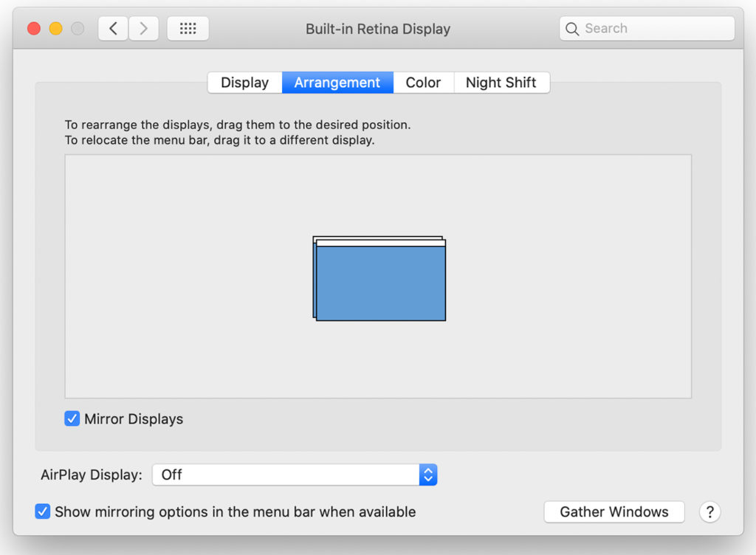Close the window with the red button

coord(34,29)
